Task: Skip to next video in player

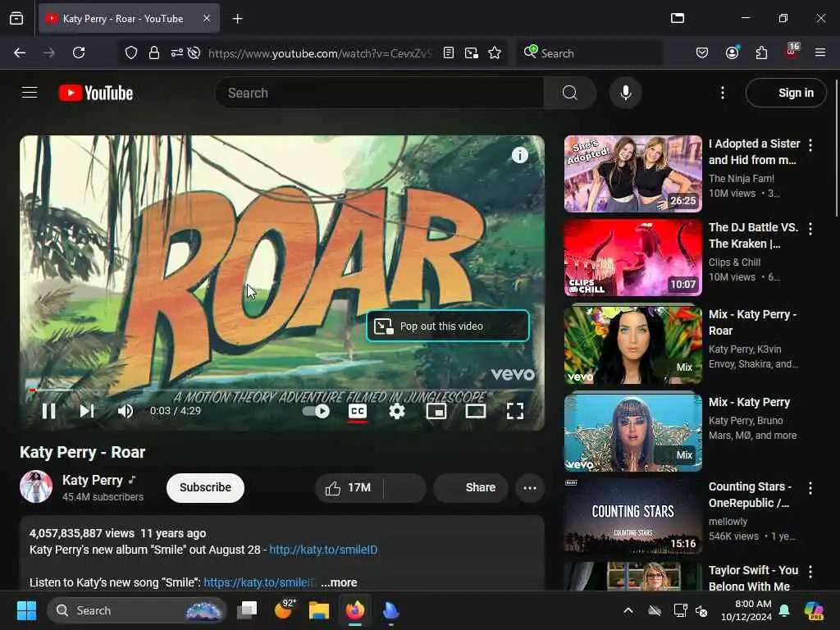Action: click(x=87, y=411)
